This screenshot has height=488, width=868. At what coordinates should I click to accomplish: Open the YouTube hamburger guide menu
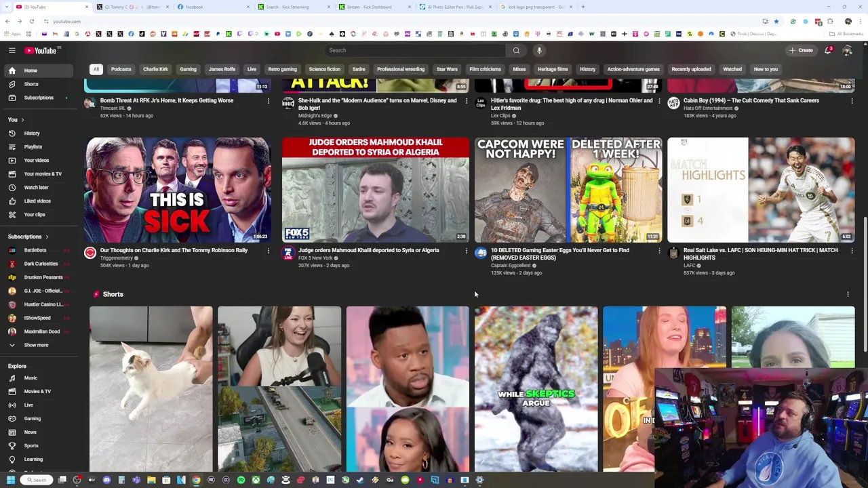click(x=12, y=50)
